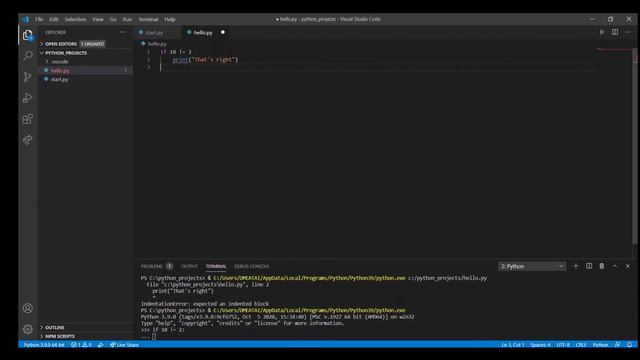Open the Edit menu
Screen dimensions: 640x360
pyautogui.click(x=54, y=19)
